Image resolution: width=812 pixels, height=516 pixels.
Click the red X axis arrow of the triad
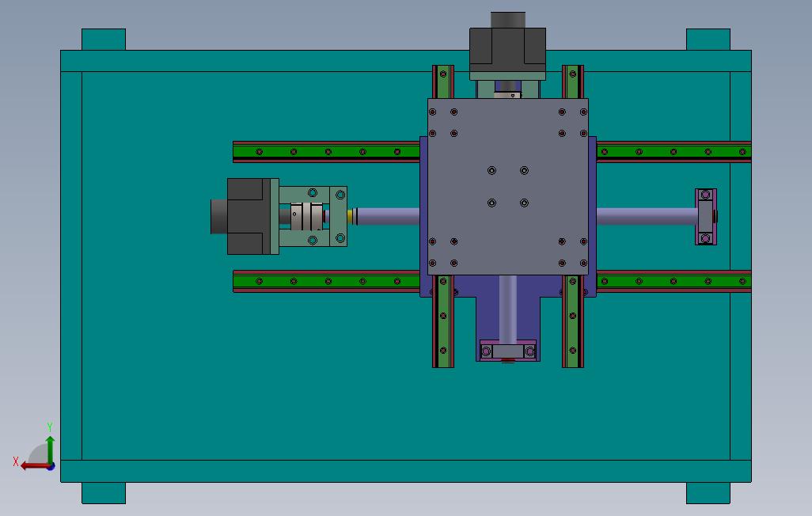pos(35,466)
